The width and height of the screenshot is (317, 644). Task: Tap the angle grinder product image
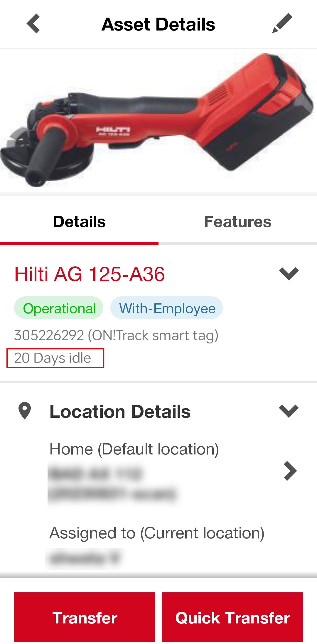158,120
